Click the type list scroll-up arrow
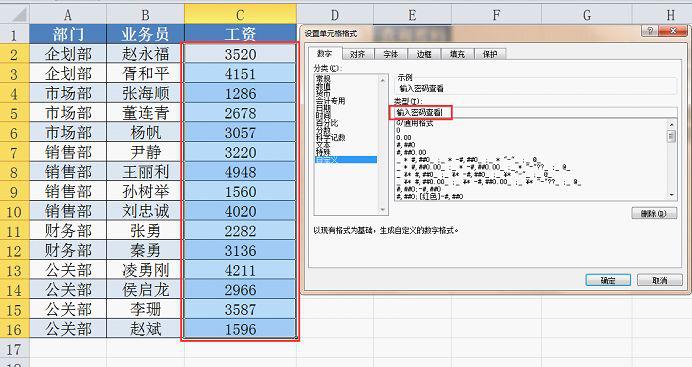The width and height of the screenshot is (692, 367). pyautogui.click(x=672, y=125)
